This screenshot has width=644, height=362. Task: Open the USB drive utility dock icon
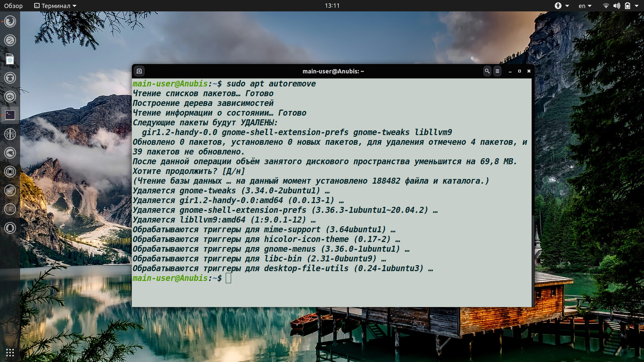pos(10,134)
